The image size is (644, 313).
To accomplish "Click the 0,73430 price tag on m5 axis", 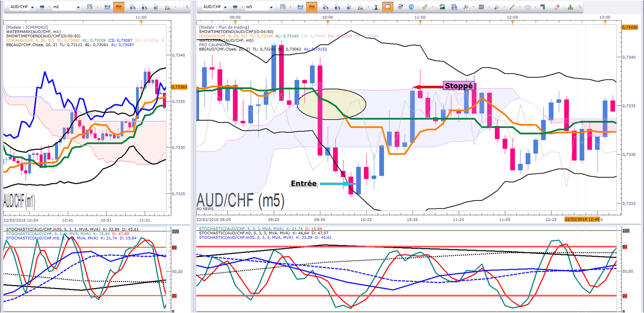I will point(629,27).
